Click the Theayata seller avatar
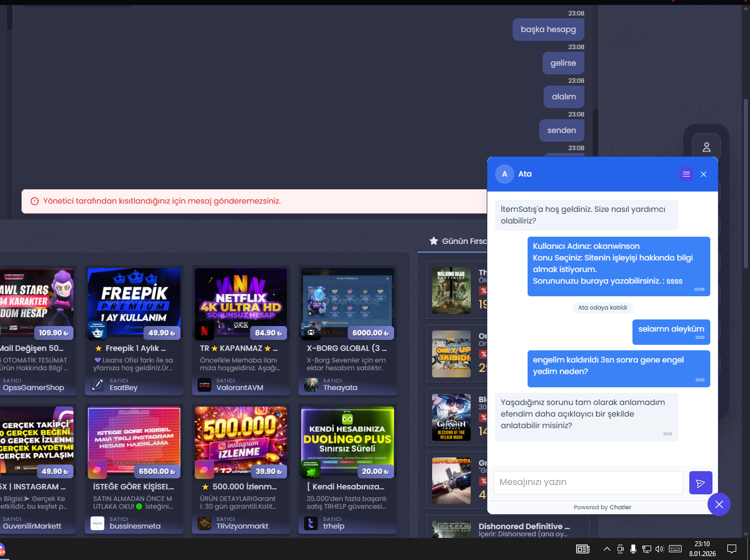The image size is (750, 560). 311,385
